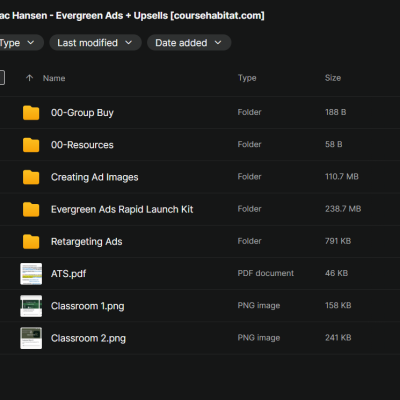Open the Classroom 1.png thumbnail
The width and height of the screenshot is (400, 400).
pyautogui.click(x=31, y=306)
